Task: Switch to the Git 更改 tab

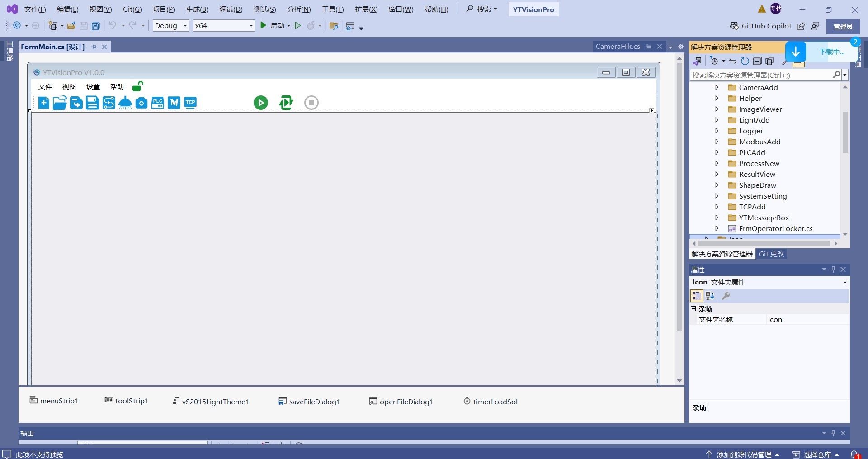Action: pyautogui.click(x=771, y=254)
